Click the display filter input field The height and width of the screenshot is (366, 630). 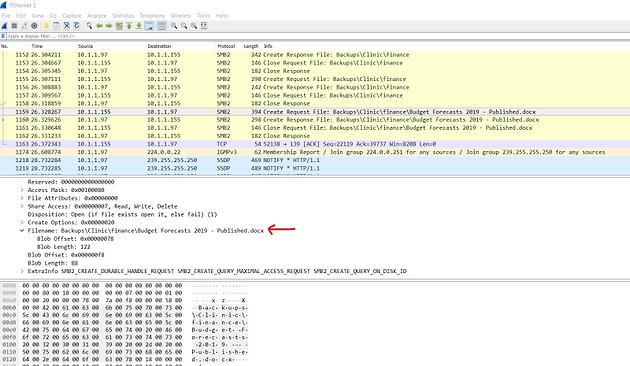(x=317, y=36)
